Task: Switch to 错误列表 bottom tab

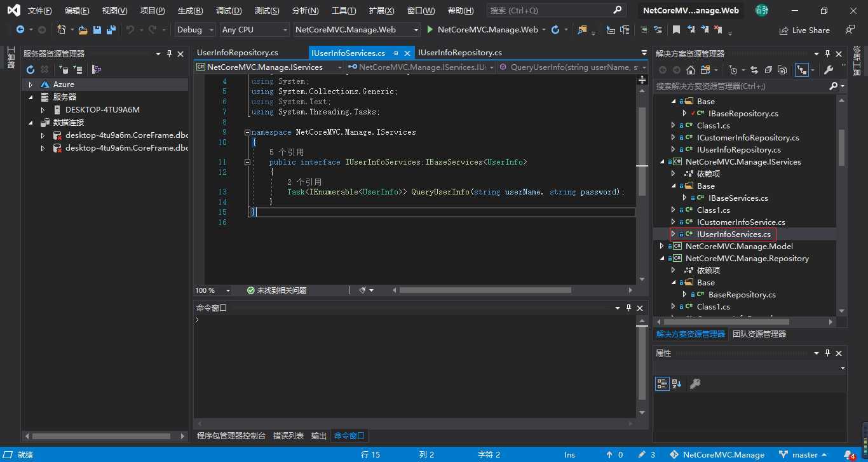Action: (x=288, y=436)
